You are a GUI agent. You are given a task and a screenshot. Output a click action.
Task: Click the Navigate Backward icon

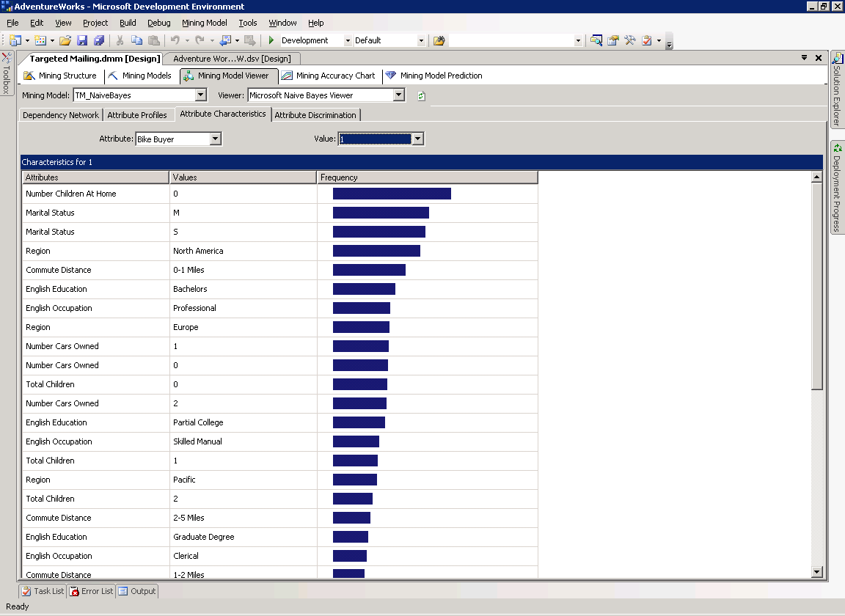tap(226, 40)
